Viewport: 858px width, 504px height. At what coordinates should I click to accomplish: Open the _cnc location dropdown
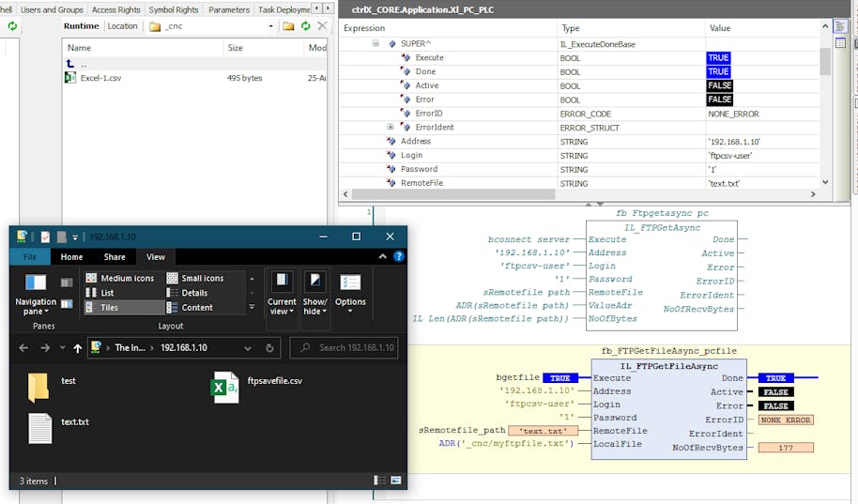[x=272, y=26]
